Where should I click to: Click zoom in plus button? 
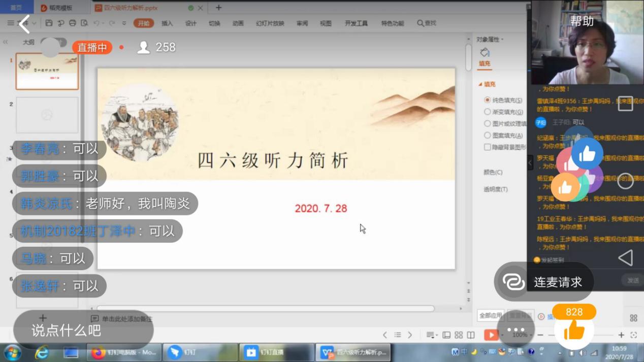pos(621,335)
